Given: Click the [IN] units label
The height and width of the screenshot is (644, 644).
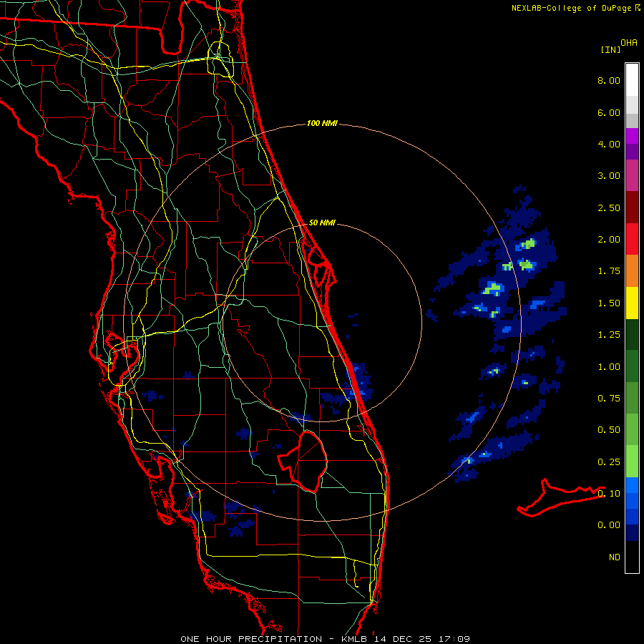Looking at the screenshot, I should (x=610, y=49).
